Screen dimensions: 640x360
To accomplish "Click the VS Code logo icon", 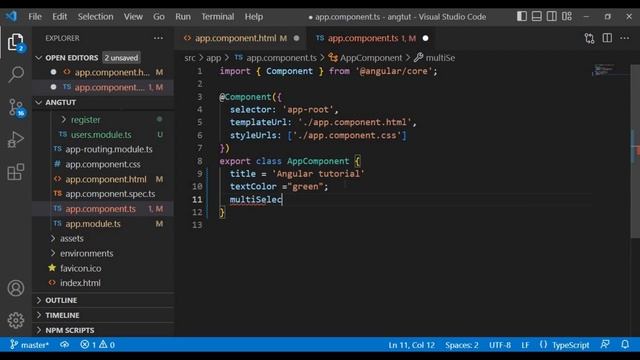I will [11, 16].
